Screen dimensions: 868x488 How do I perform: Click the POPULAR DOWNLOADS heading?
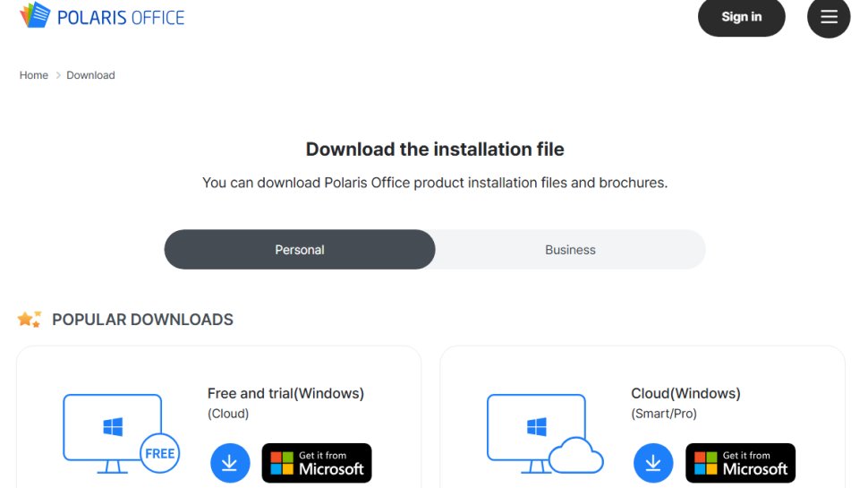[x=143, y=320]
